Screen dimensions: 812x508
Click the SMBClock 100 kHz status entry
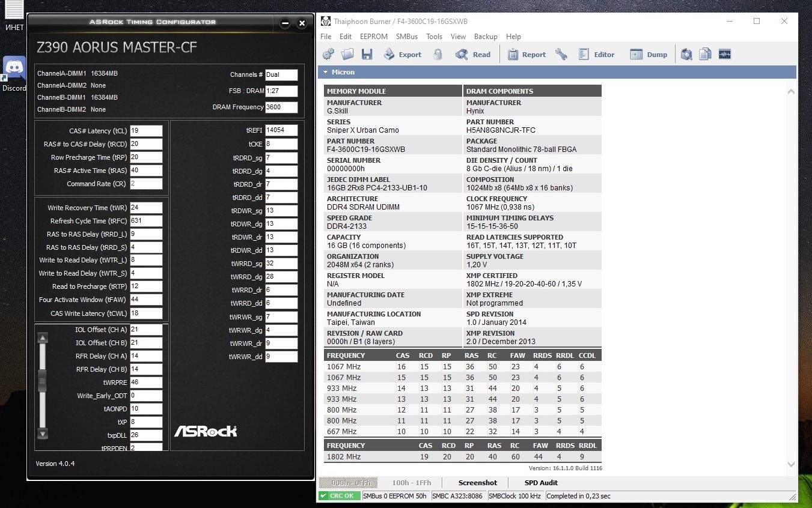[x=516, y=496]
